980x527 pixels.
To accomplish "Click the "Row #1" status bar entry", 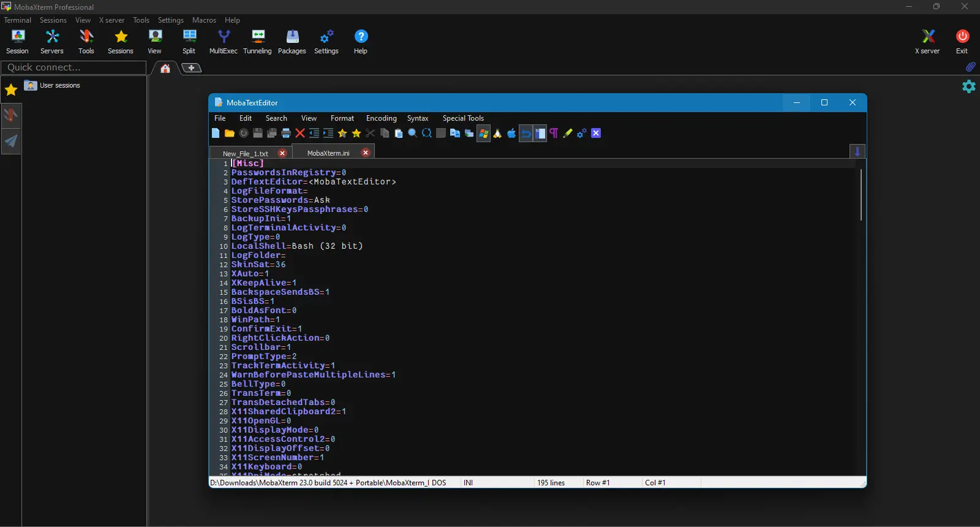I will (x=598, y=483).
